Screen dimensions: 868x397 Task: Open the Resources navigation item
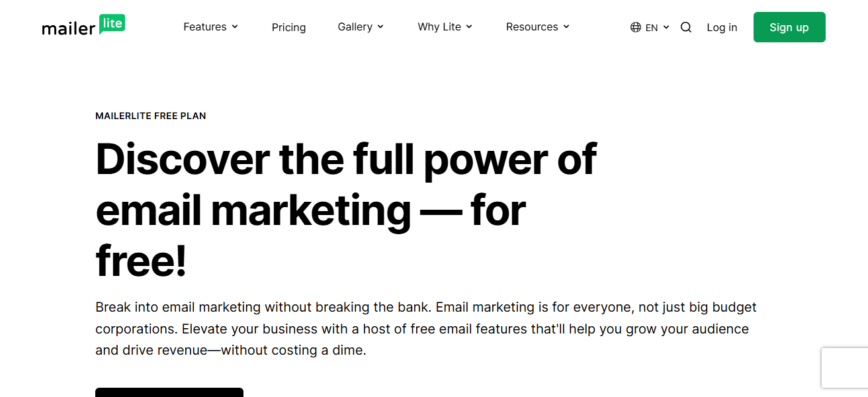pyautogui.click(x=532, y=26)
